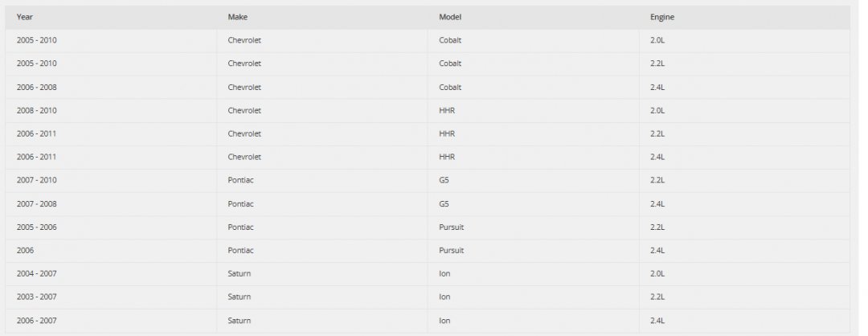This screenshot has height=336, width=868.
Task: Click the Make column header
Action: (237, 17)
